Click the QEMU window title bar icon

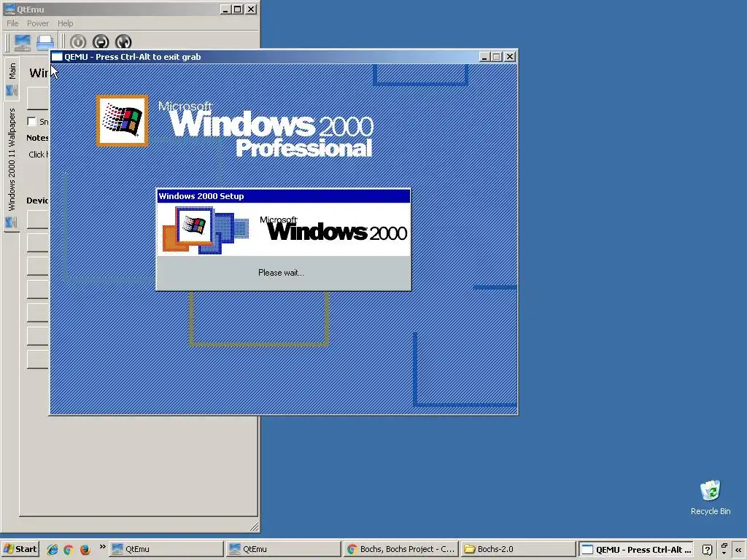point(57,57)
